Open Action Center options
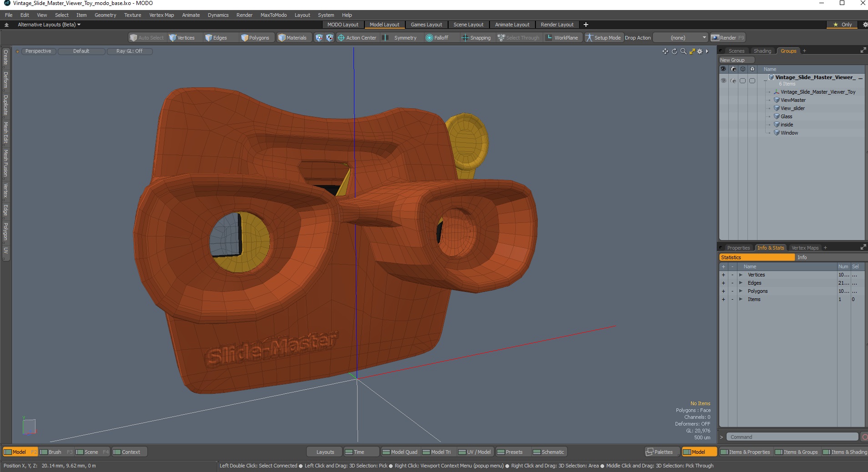Screen dimensions: 868x472 coord(357,38)
